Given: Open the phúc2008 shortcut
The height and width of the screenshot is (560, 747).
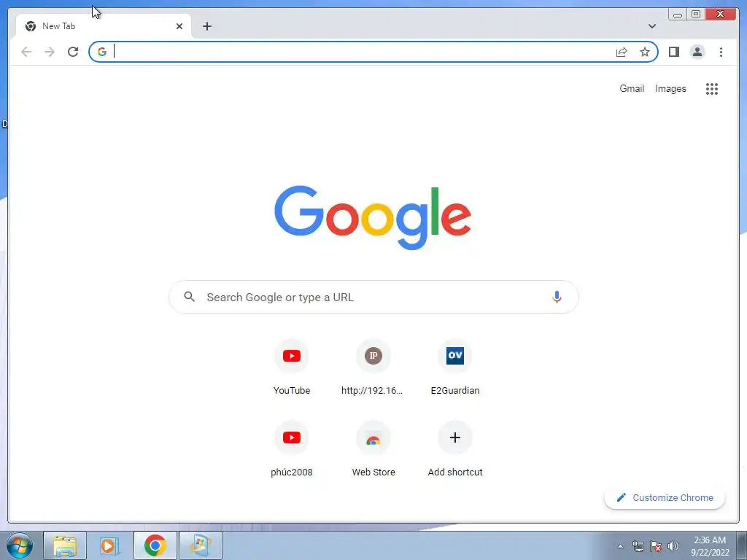Looking at the screenshot, I should click(292, 449).
